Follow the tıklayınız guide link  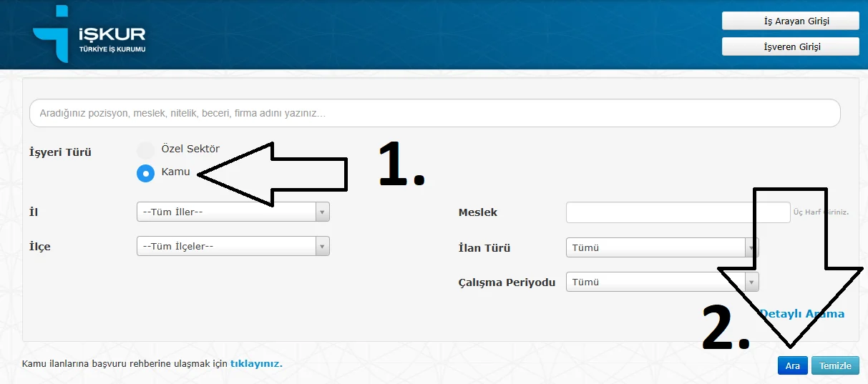pyautogui.click(x=256, y=364)
